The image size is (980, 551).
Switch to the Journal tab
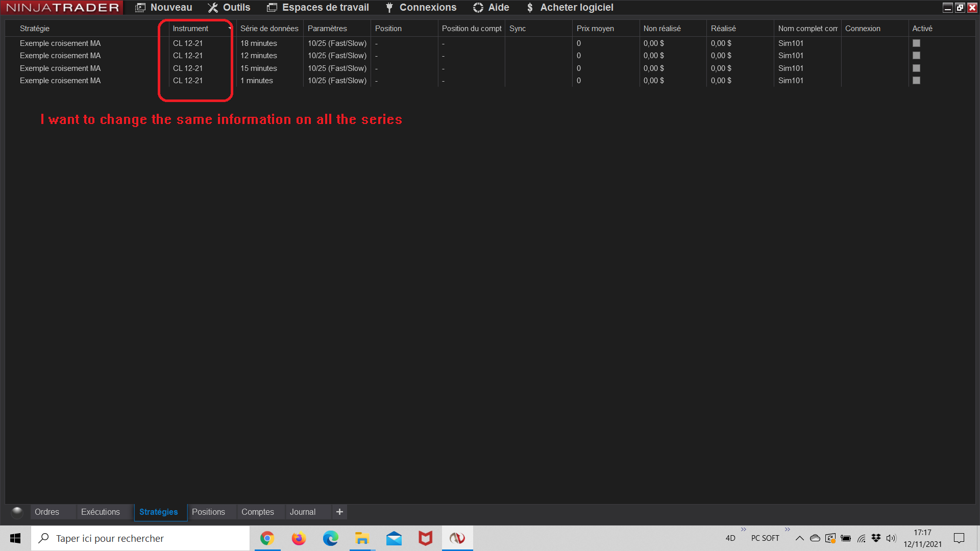[x=303, y=512]
